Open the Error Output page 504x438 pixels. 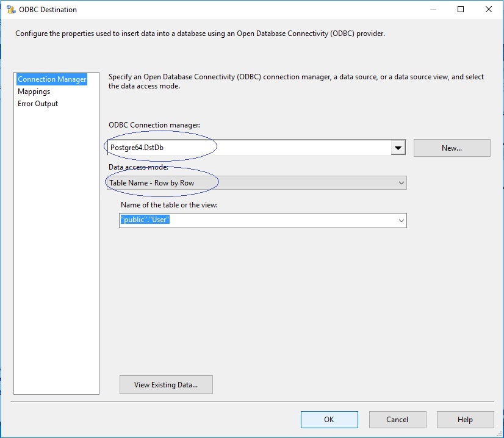point(38,104)
